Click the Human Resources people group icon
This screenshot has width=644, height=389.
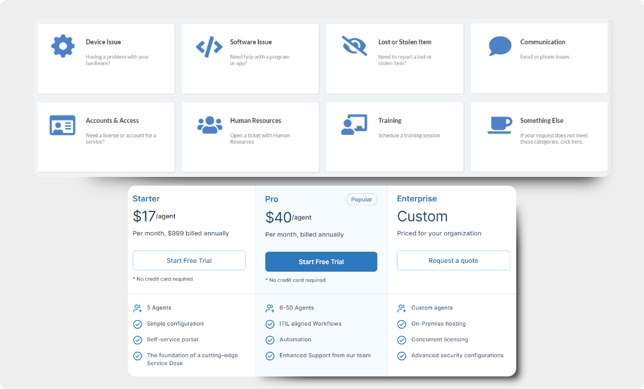[x=209, y=125]
